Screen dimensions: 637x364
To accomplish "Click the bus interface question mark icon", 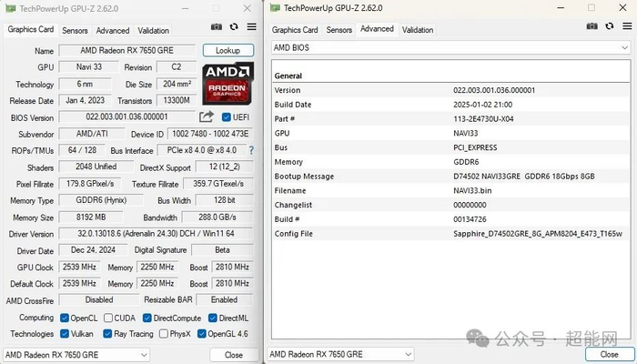I will (251, 150).
